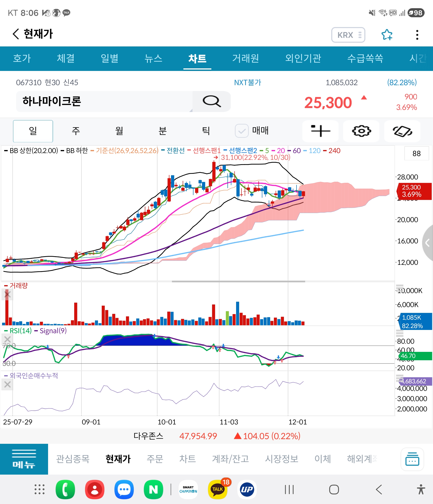The width and height of the screenshot is (433, 504).
Task: Open the 메뉴 main menu
Action: click(x=24, y=459)
